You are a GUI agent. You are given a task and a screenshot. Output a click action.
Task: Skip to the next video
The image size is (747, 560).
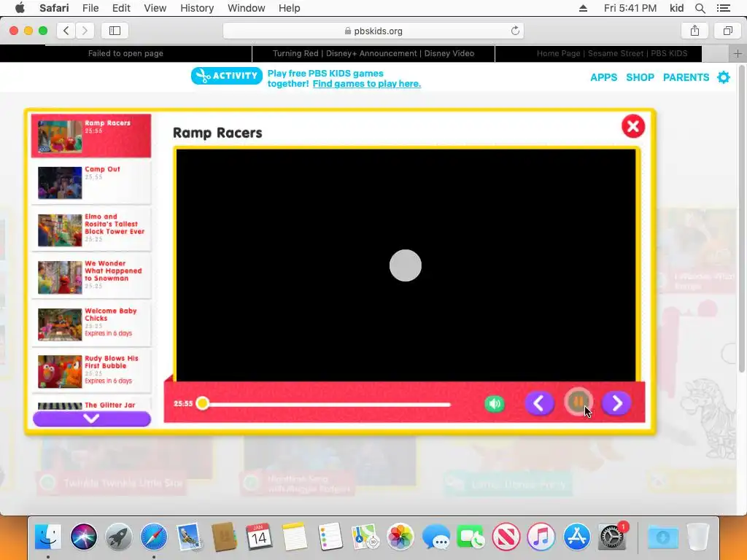[616, 403]
